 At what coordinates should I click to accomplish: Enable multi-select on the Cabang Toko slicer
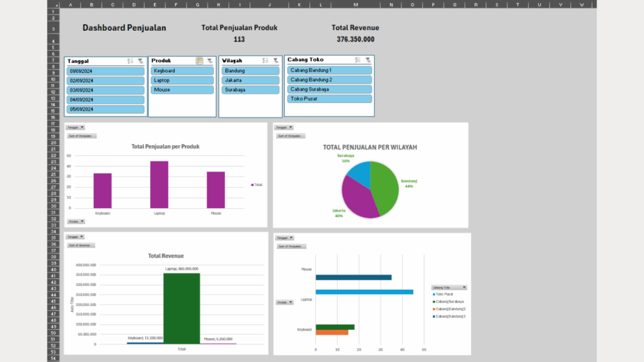(x=357, y=60)
